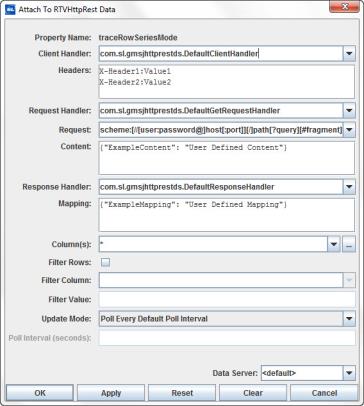The height and width of the screenshot is (406, 364).
Task: Expand the Response Handler dropdown
Action: (x=349, y=187)
